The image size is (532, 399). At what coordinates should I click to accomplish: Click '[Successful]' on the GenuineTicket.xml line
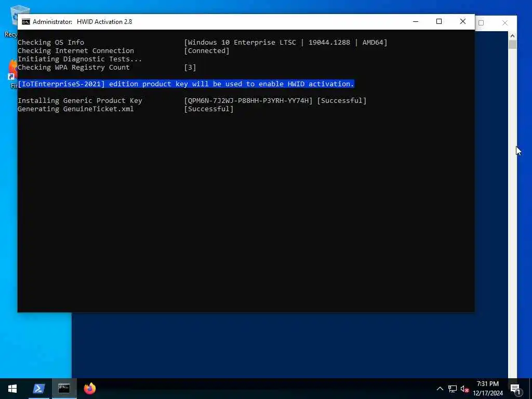209,109
